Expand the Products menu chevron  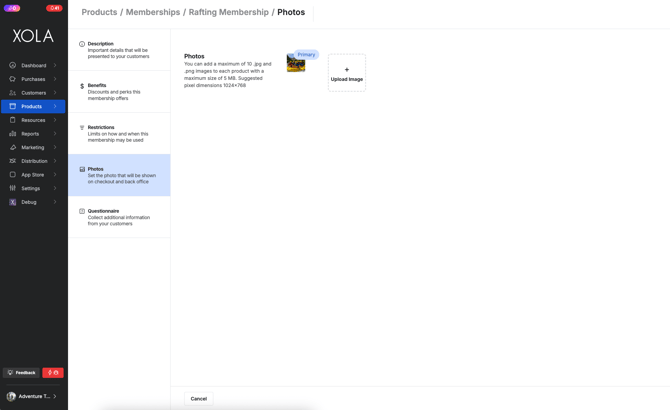point(55,106)
